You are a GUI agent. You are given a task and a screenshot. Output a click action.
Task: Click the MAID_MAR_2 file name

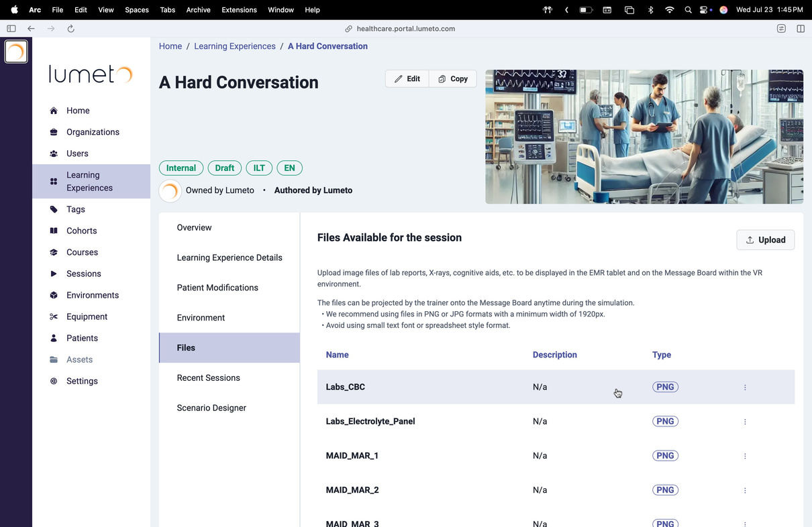coord(352,490)
